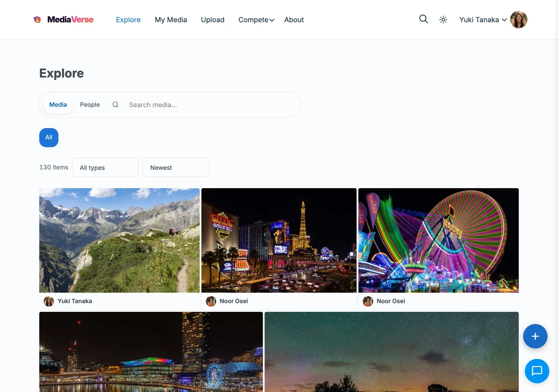This screenshot has height=392, width=558.
Task: Click the MediaVerse logo icon
Action: 37,20
